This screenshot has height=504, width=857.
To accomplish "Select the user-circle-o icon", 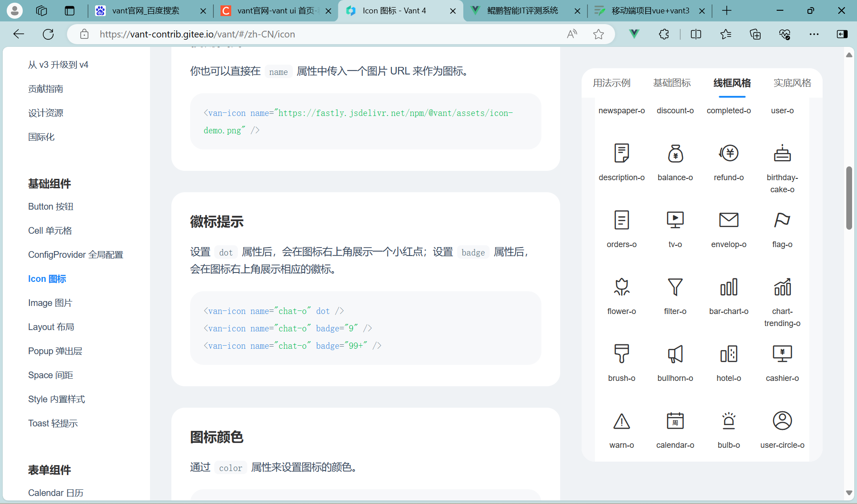I will 782,421.
